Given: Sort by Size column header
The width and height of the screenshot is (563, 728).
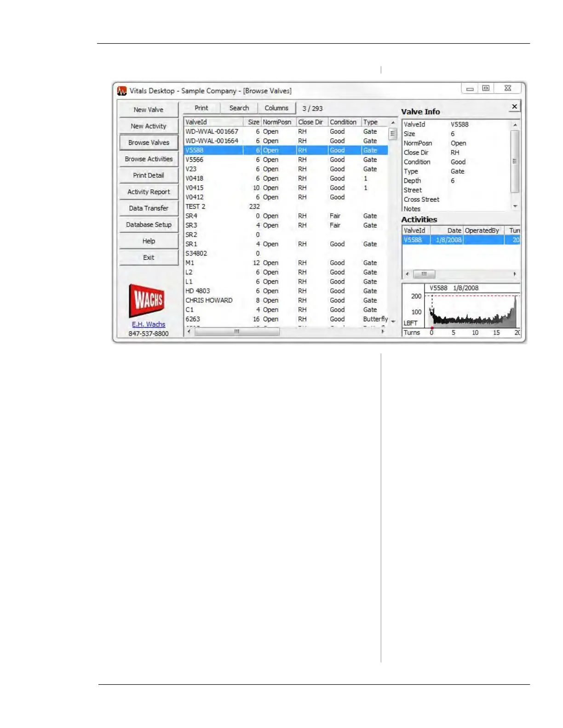Looking at the screenshot, I should (x=252, y=122).
